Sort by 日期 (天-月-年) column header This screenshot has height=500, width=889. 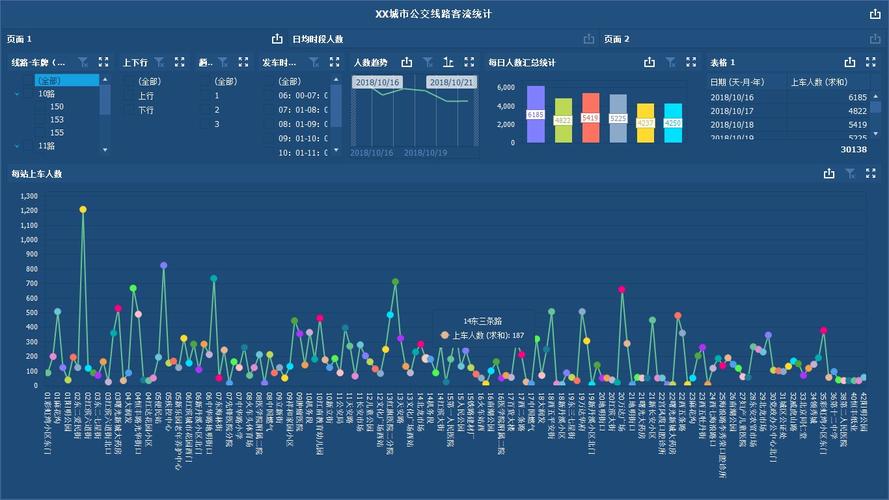737,82
